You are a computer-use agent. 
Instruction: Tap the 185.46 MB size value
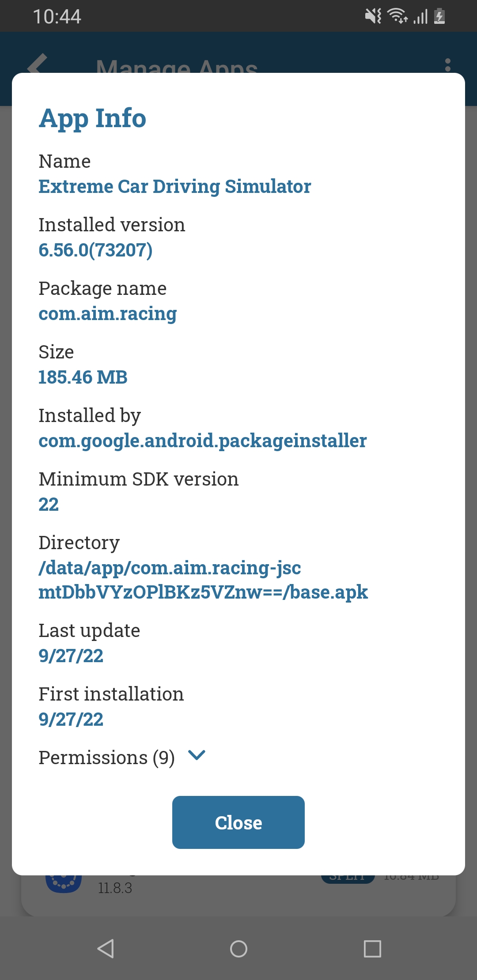click(x=83, y=377)
